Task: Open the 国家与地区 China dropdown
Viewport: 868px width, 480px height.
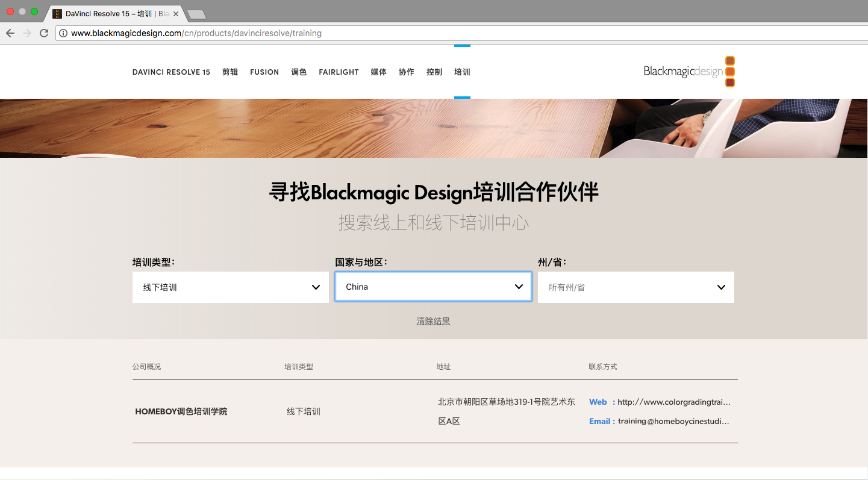Action: [434, 287]
